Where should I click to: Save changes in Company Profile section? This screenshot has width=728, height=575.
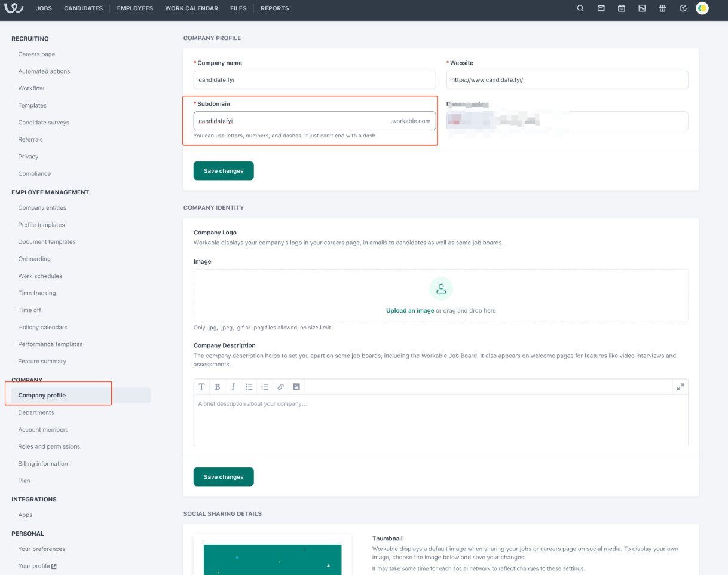[224, 171]
